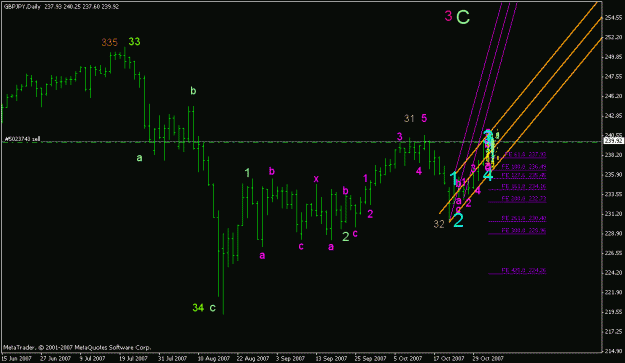
Task: Select the FE 261.8 Fibonacci expansion level
Action: point(523,218)
